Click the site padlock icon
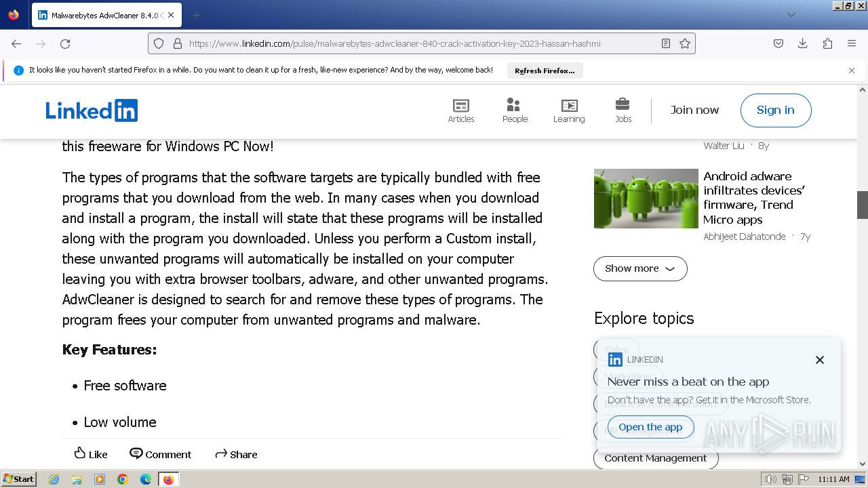Viewport: 868px width, 488px height. (178, 43)
